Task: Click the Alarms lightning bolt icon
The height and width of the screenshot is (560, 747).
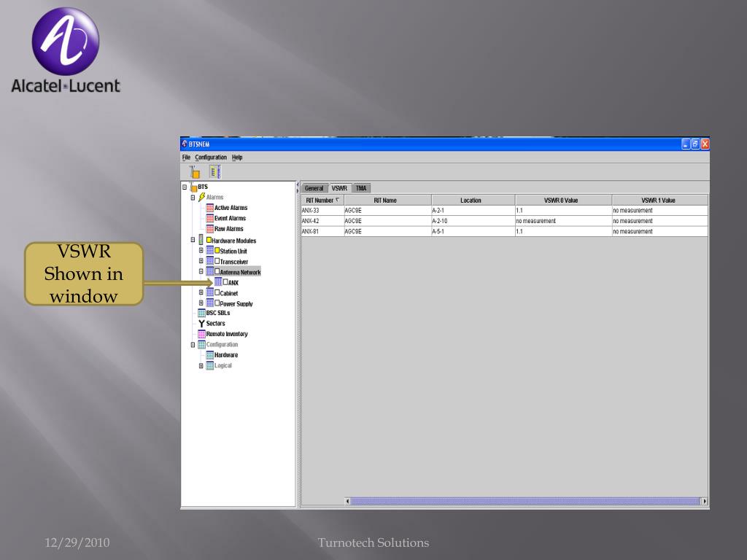Action: [x=201, y=197]
